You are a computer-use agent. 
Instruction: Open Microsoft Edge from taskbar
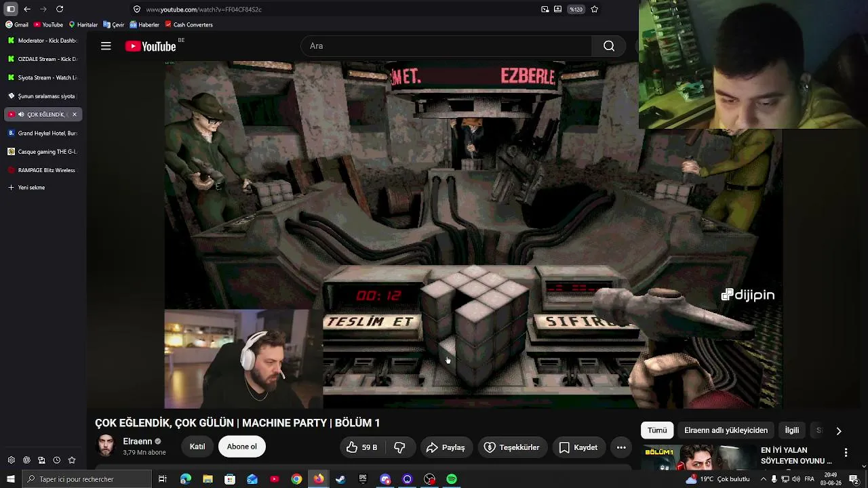tap(186, 479)
